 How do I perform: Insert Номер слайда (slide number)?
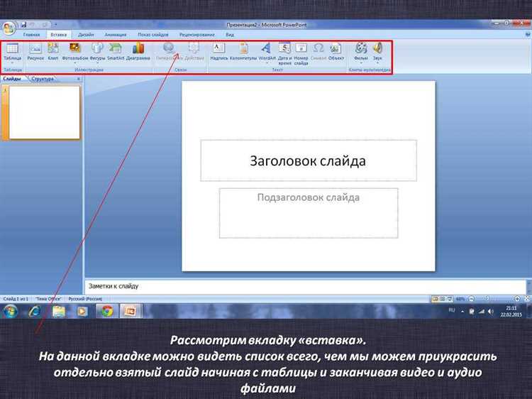301,54
